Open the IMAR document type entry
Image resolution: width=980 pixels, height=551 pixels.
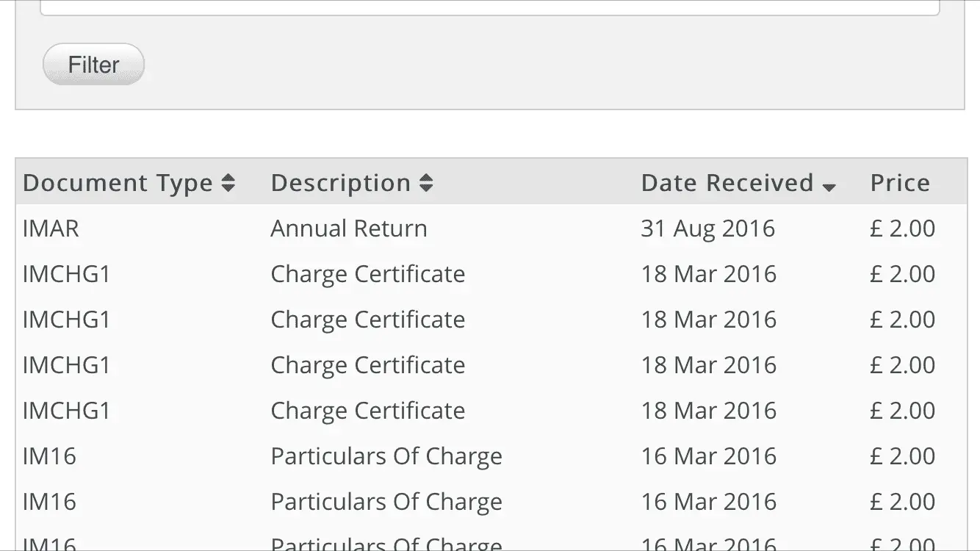[x=51, y=228]
